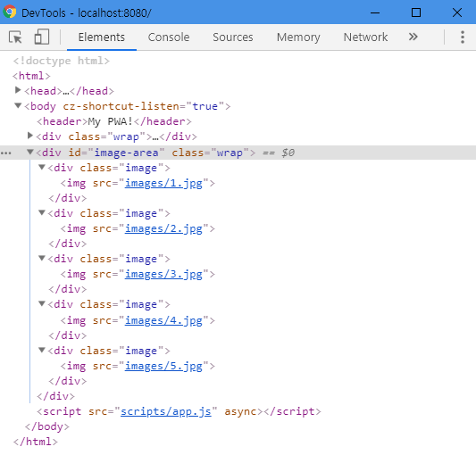The image size is (476, 455).
Task: Open actions ellipsis beside image-area row
Action: pyautogui.click(x=6, y=153)
